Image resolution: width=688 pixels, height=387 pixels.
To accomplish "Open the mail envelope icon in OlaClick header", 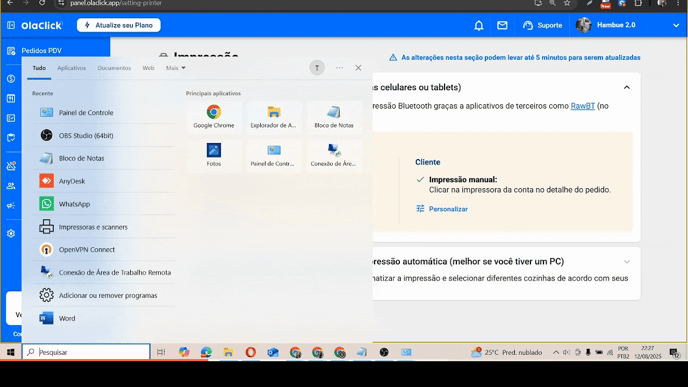I will 502,25.
